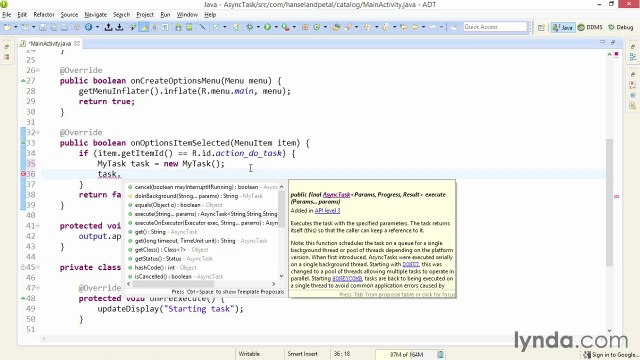This screenshot has height=360, width=640.
Task: Open the Android Virtual Device Manager icon
Action: tap(189, 27)
